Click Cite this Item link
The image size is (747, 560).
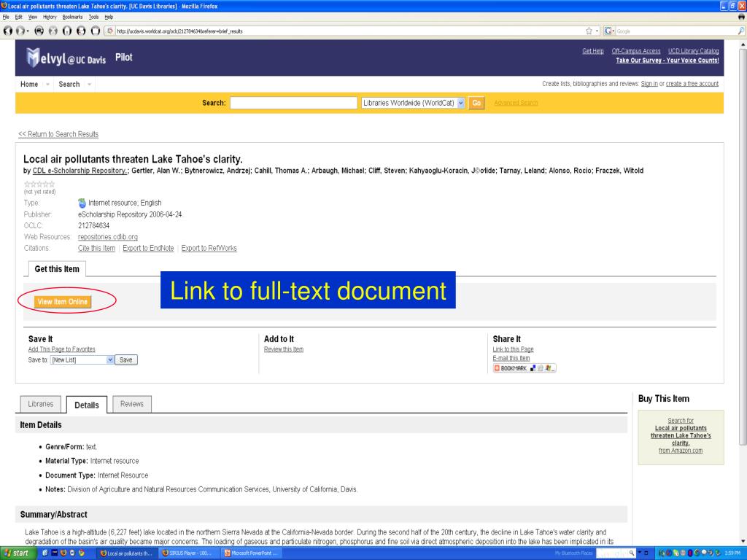point(97,248)
